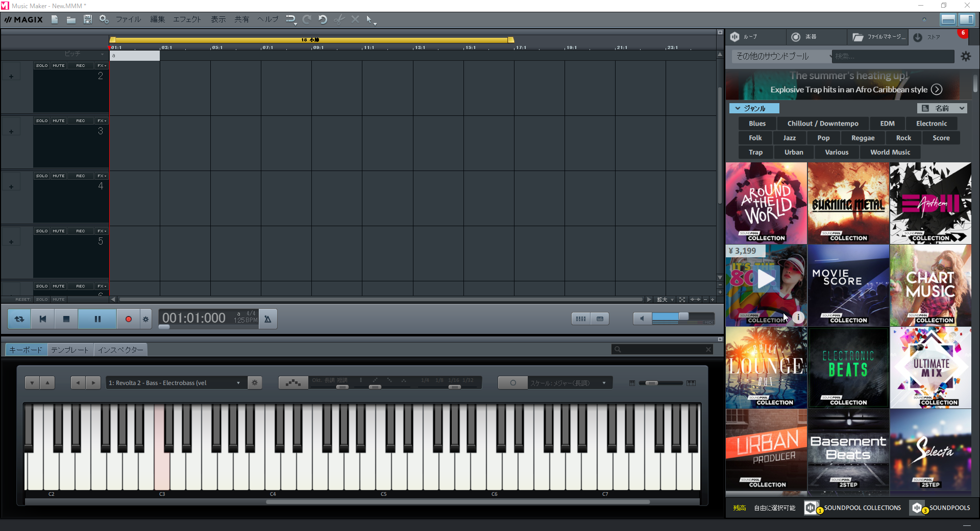Open program settings via the toolbar gears icon

[x=104, y=19]
